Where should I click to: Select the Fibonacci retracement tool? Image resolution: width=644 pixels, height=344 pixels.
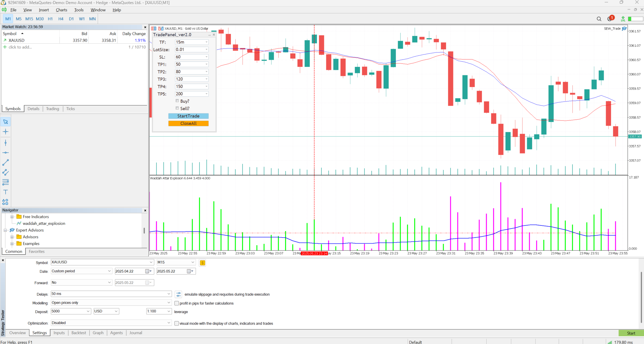[5, 182]
